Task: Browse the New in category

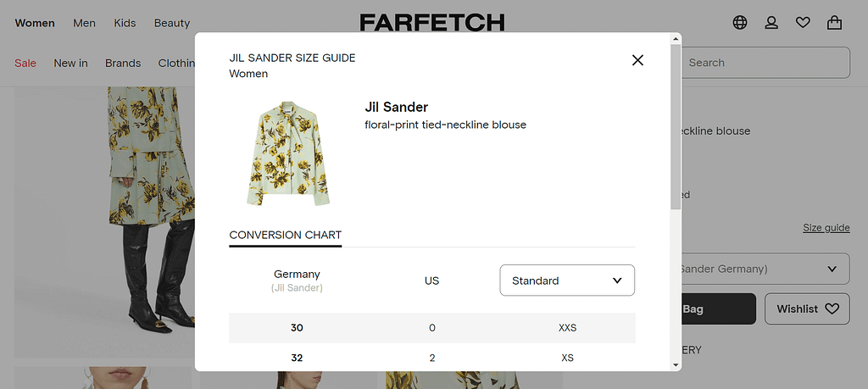Action: pos(70,63)
